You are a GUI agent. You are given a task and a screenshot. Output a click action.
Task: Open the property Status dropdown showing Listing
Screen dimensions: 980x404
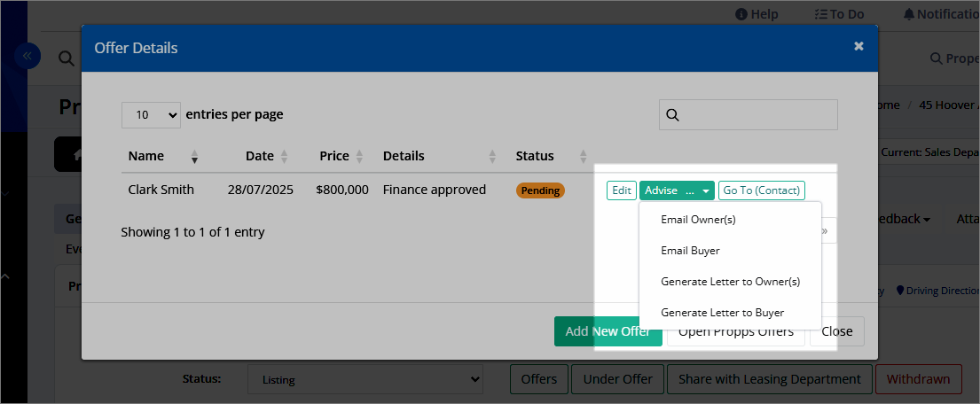(x=365, y=380)
